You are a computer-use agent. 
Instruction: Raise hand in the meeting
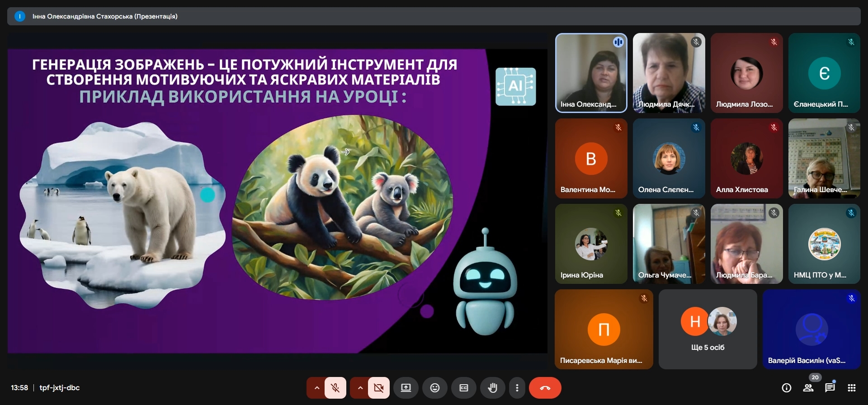pos(493,388)
